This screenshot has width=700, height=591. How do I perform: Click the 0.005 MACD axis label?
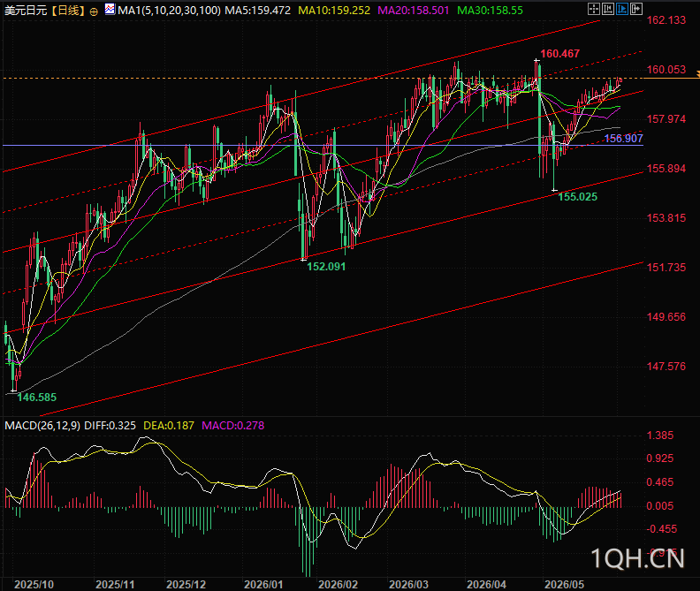pos(660,505)
